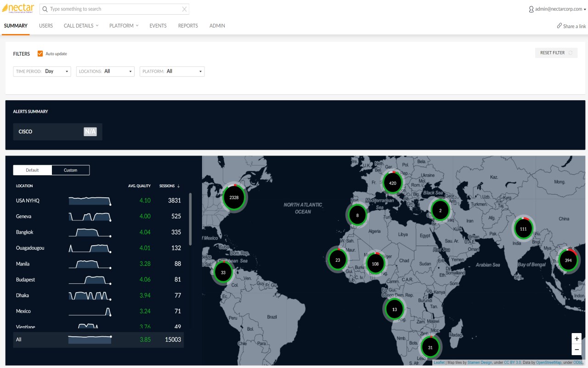Open the 2 sessions map cluster
This screenshot has height=368, width=588.
[x=440, y=211]
